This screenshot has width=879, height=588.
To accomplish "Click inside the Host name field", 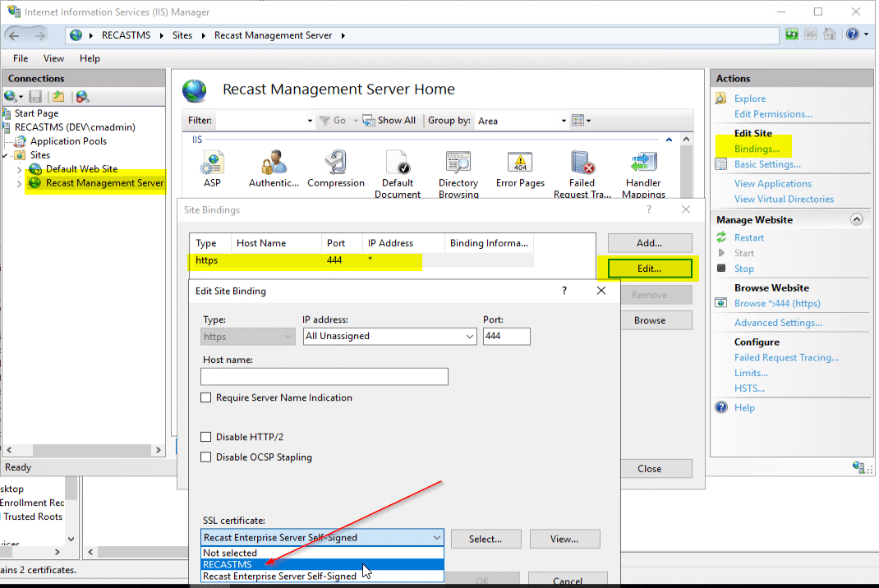I will 324,376.
